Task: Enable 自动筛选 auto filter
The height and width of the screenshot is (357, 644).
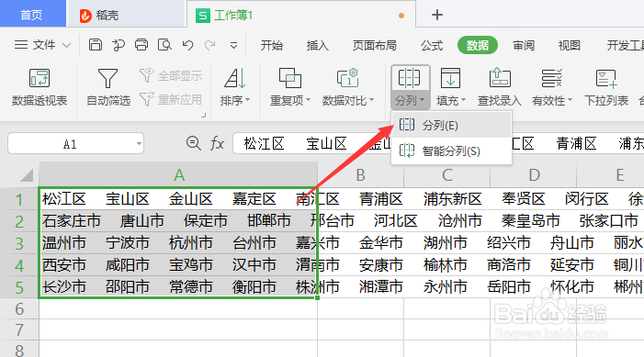Action: tap(108, 87)
